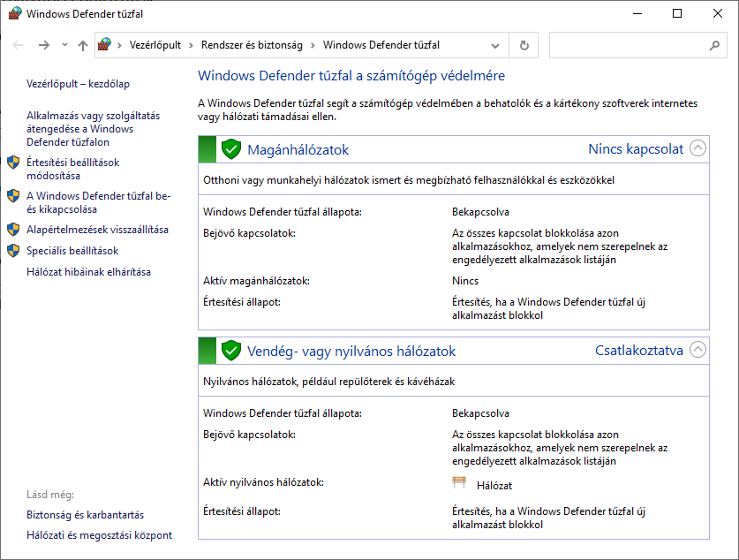This screenshot has width=739, height=560.
Task: Open Hálózati és megosztási központ link
Action: click(x=100, y=535)
